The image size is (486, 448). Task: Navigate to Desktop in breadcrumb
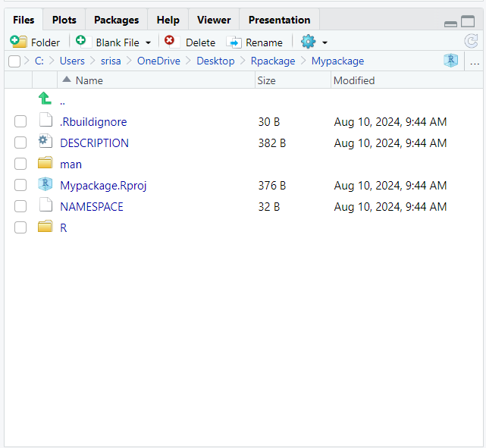point(215,61)
